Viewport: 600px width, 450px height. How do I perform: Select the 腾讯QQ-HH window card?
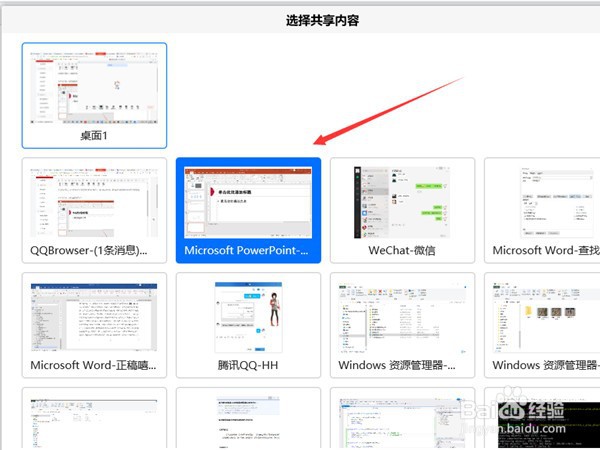coord(248,325)
